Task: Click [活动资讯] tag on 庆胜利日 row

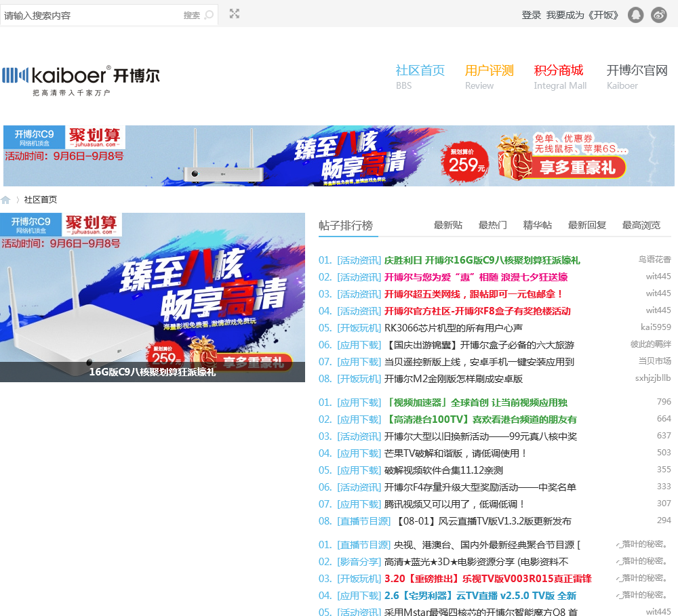Action: 359,260
